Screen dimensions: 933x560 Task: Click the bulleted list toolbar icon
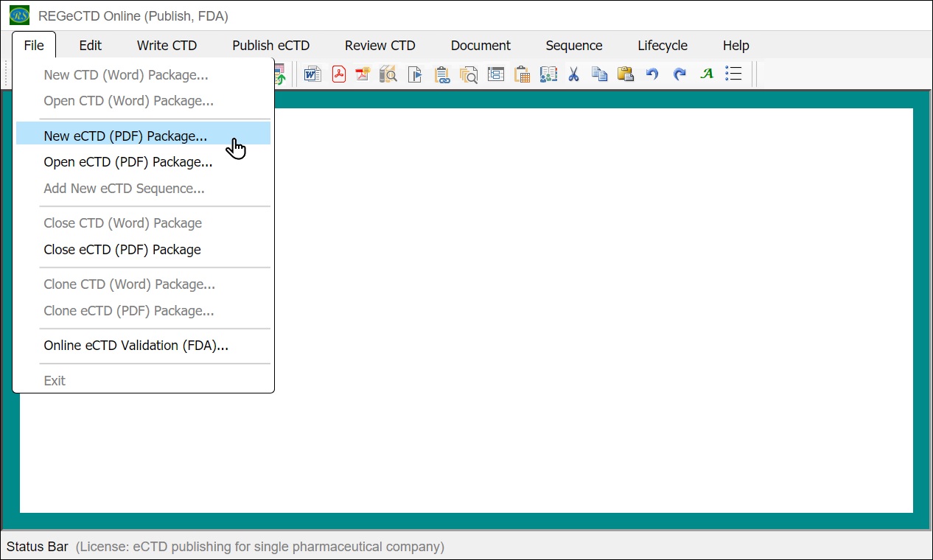click(x=733, y=74)
